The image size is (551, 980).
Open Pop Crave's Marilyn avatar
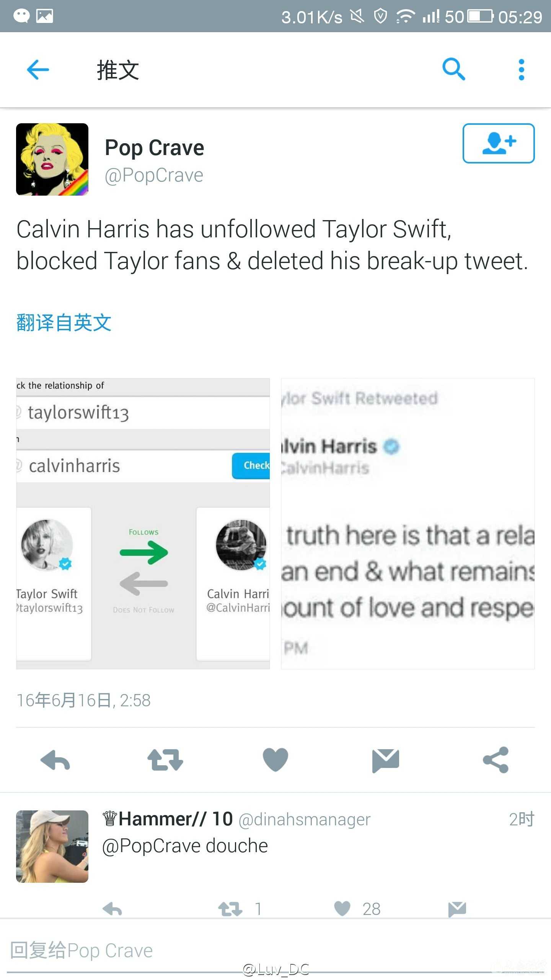point(52,159)
